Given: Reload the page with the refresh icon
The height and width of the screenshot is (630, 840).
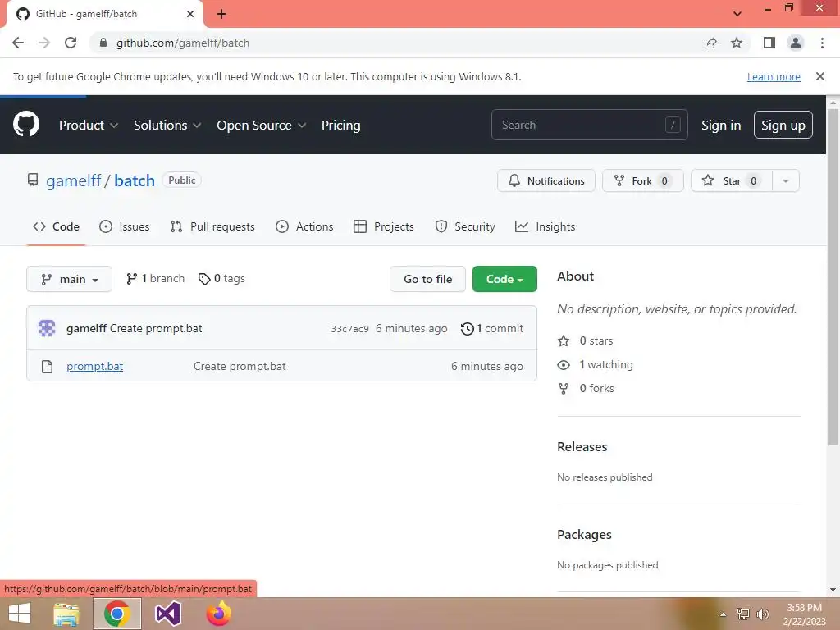Looking at the screenshot, I should point(71,43).
